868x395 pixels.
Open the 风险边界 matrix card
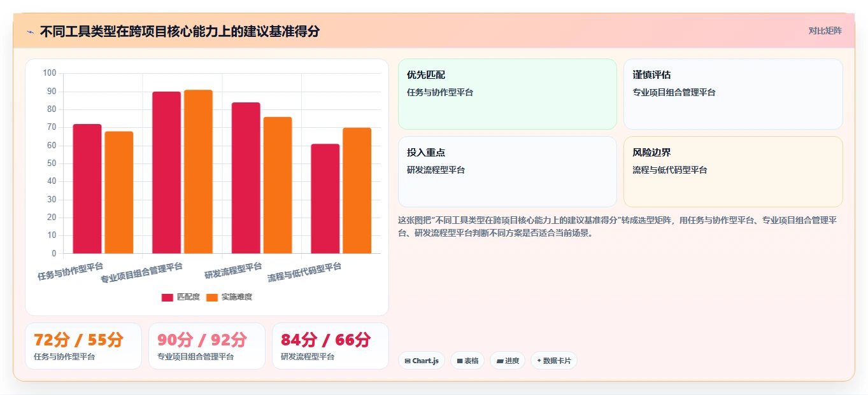(x=733, y=172)
